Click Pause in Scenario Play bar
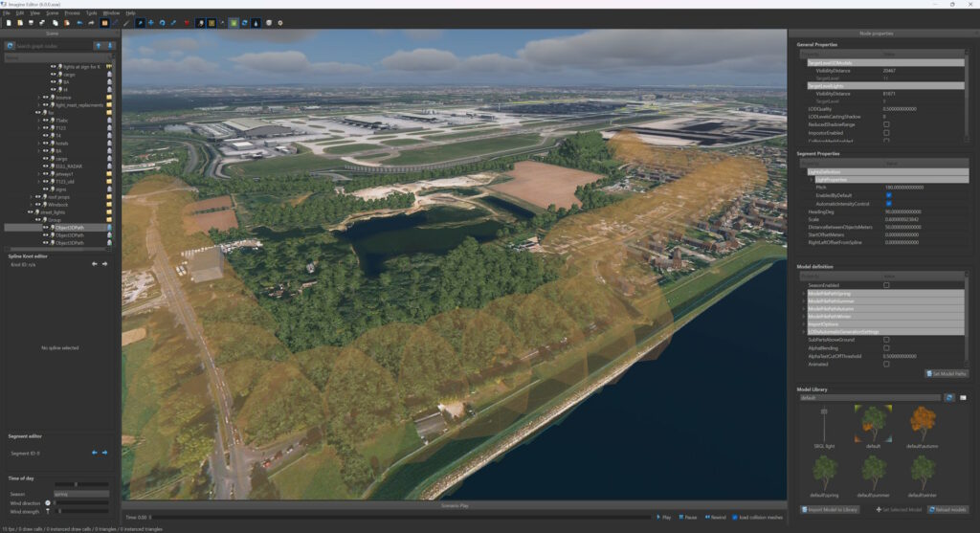 pos(688,518)
